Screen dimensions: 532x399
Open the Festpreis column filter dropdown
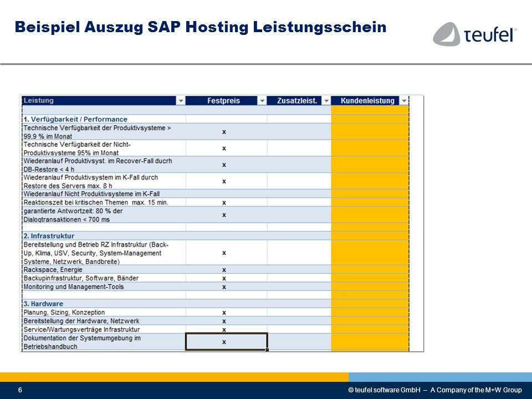[262, 101]
